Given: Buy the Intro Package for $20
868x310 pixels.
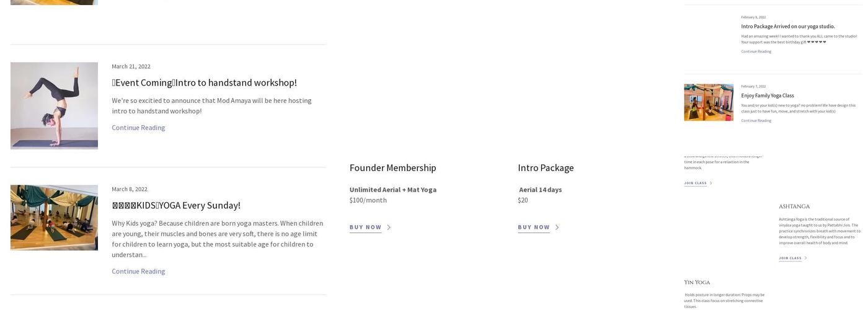Looking at the screenshot, I should (x=534, y=228).
